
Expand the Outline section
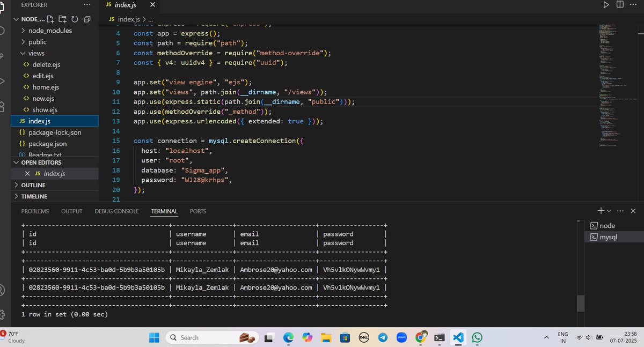click(54, 185)
